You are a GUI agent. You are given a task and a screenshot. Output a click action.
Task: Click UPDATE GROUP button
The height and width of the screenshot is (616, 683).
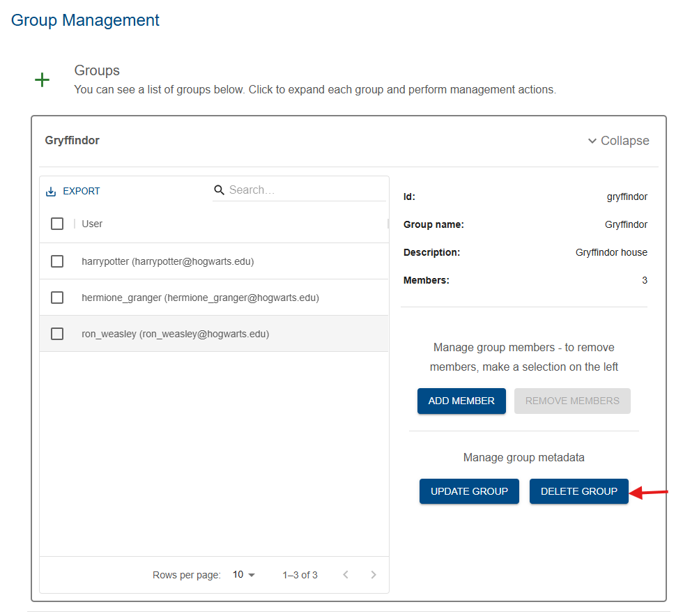(469, 491)
